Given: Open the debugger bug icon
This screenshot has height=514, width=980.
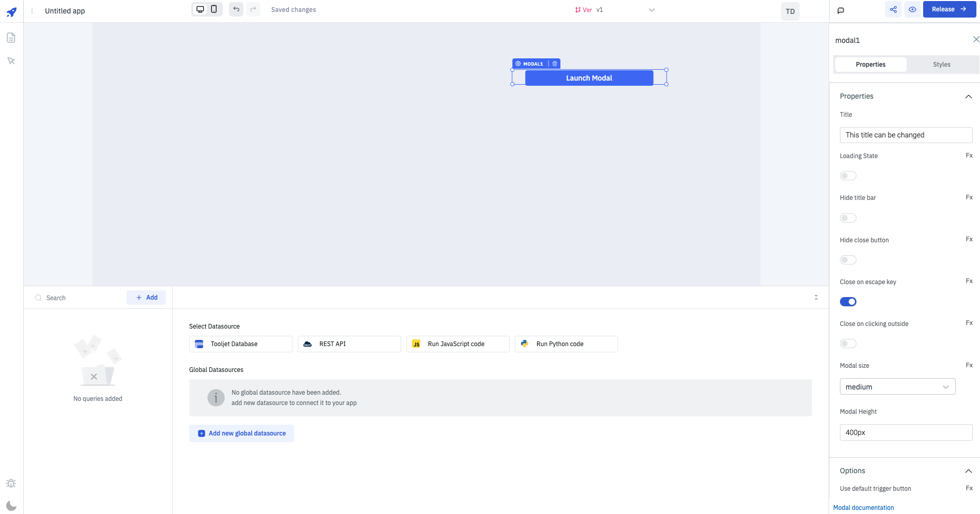Looking at the screenshot, I should pos(11,484).
